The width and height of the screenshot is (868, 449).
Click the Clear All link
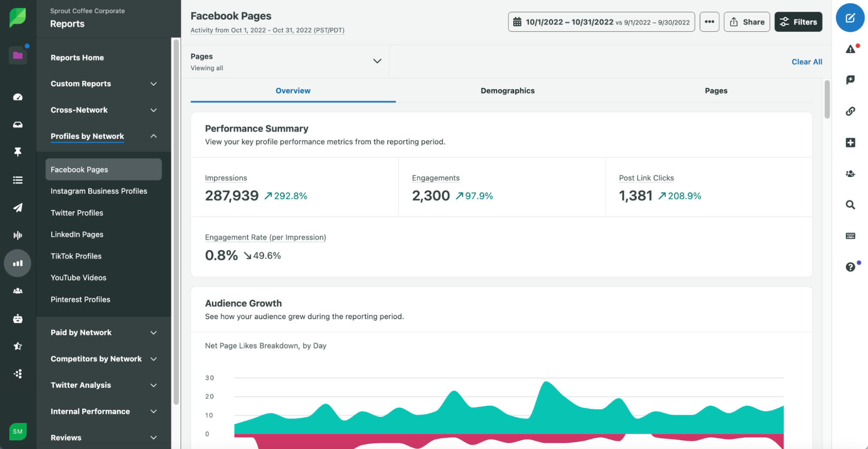[806, 62]
